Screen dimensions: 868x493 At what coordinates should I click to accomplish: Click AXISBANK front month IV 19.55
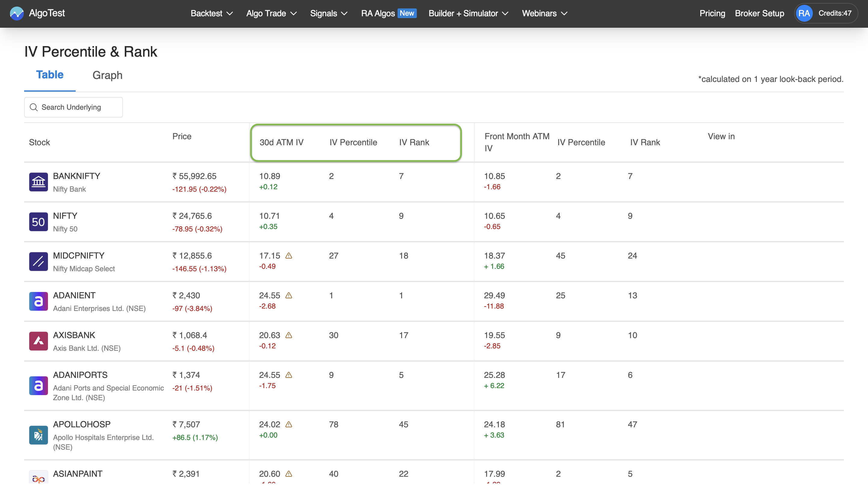[x=494, y=335]
